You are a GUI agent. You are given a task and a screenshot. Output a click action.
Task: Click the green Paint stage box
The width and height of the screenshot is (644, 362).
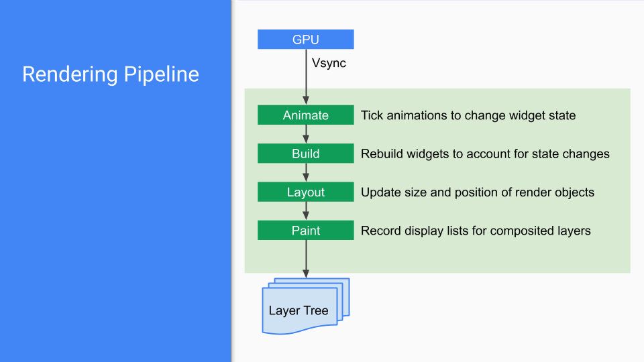pyautogui.click(x=306, y=230)
